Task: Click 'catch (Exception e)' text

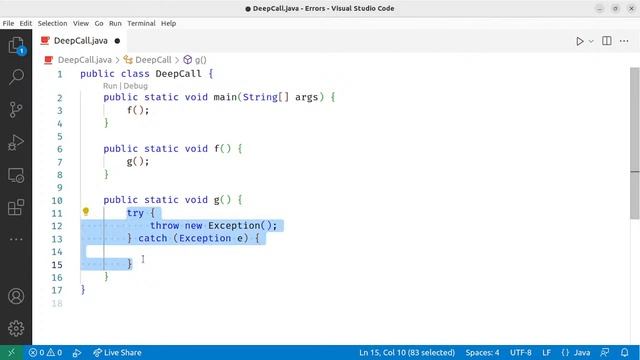Action: coord(193,238)
